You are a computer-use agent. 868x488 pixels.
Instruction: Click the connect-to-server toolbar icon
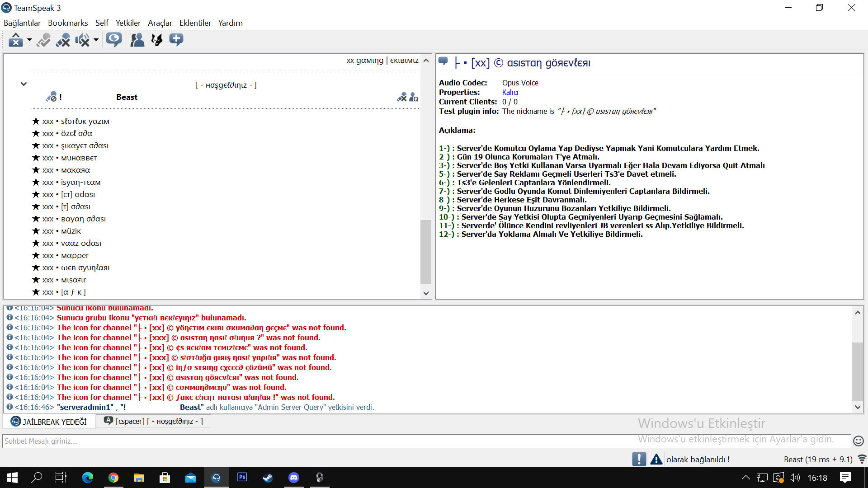[16, 40]
